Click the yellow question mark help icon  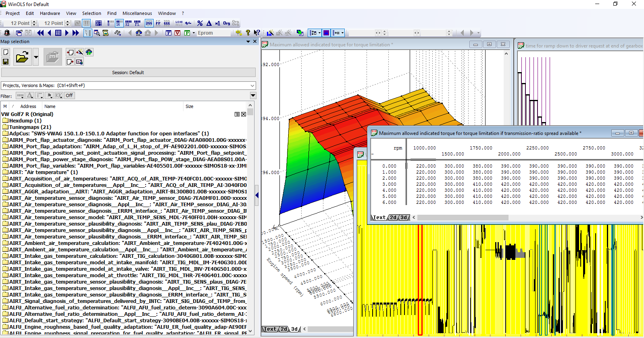pyautogui.click(x=248, y=33)
